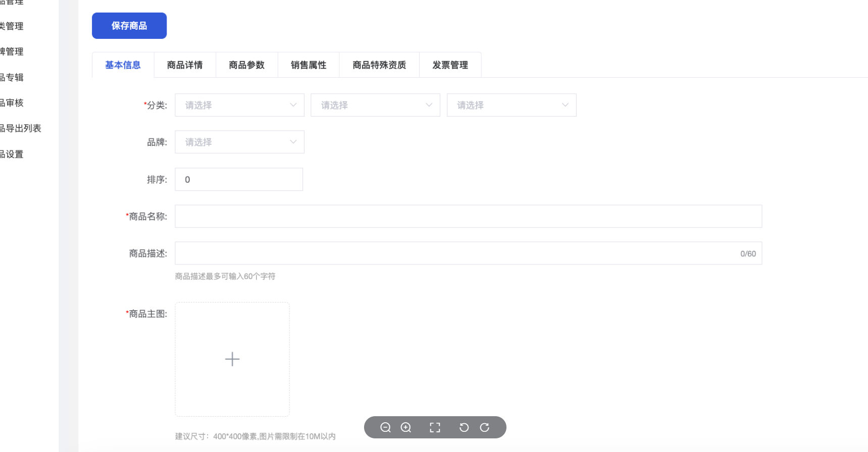Open the 销售属性 tab
Image resolution: width=868 pixels, height=452 pixels.
coord(309,65)
